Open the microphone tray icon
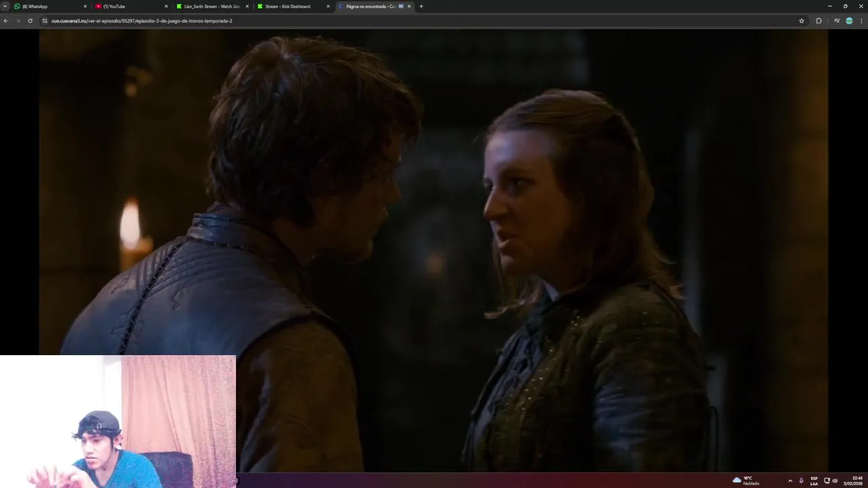 802,481
